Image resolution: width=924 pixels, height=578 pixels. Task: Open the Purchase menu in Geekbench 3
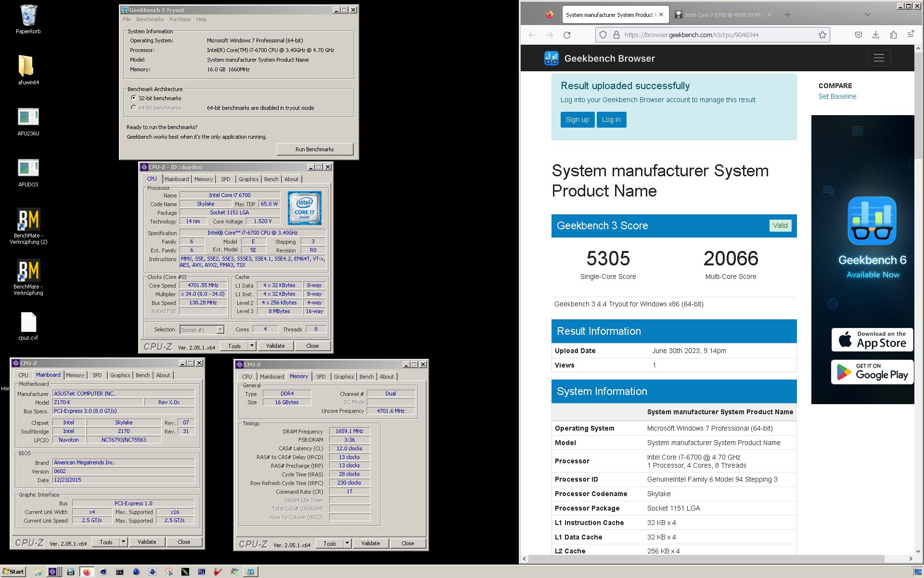pos(180,19)
